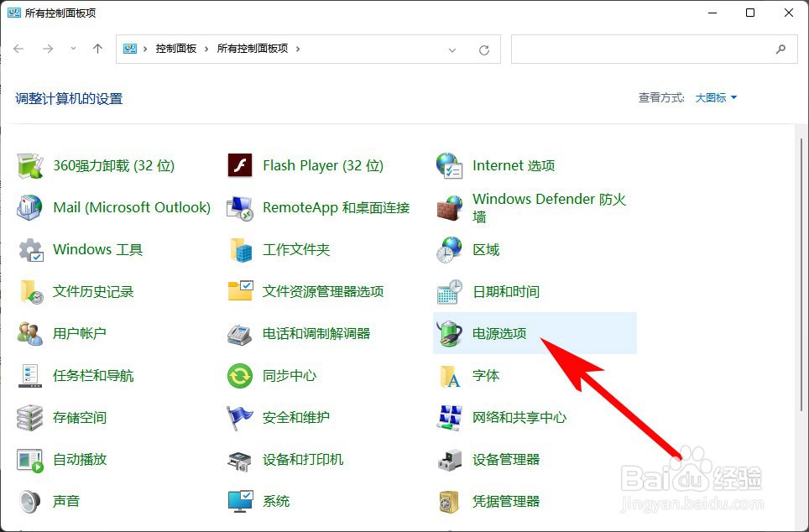Open the 用户帐户 text link
The image size is (809, 532).
coord(80,333)
